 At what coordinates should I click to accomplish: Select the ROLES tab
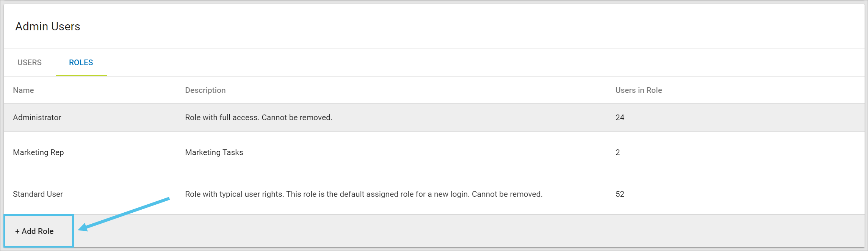[81, 63]
